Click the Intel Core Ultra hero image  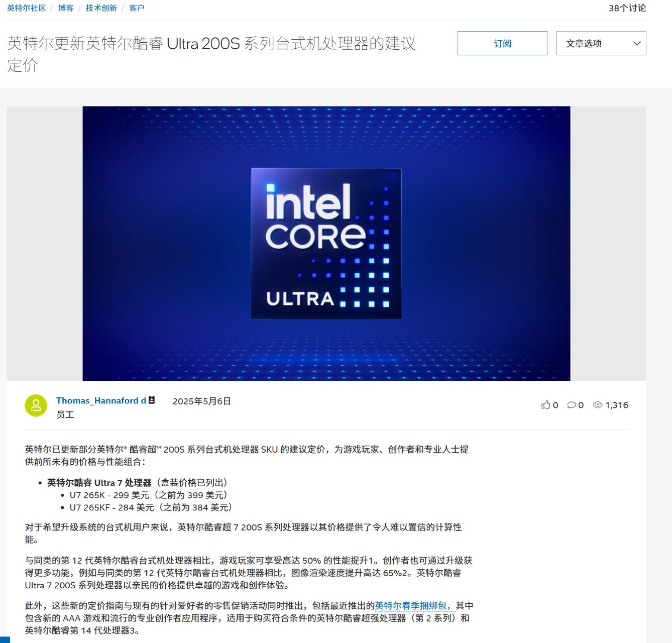tap(326, 243)
